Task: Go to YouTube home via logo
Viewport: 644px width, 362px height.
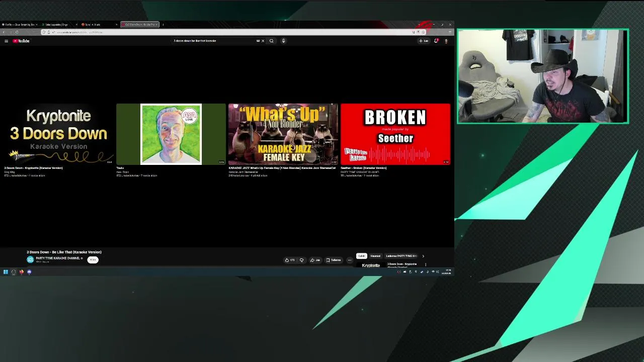Action: pyautogui.click(x=22, y=41)
